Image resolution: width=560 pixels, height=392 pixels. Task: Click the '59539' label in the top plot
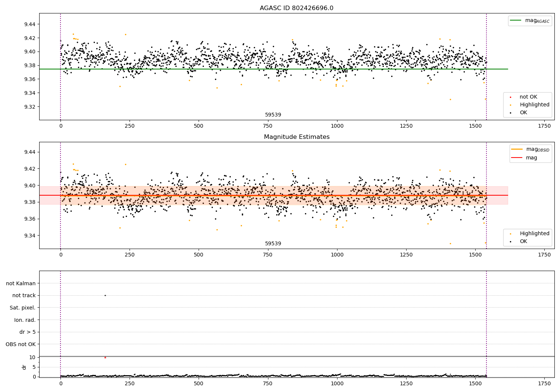[x=273, y=115]
